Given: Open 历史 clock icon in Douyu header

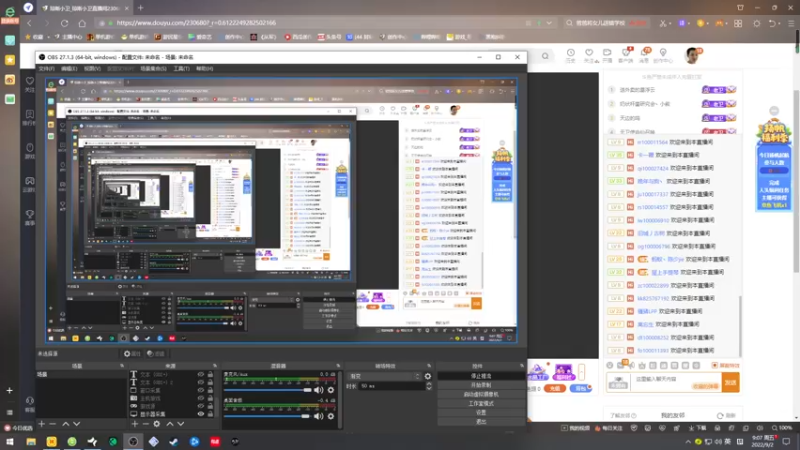Looking at the screenshot, I should click(x=570, y=55).
